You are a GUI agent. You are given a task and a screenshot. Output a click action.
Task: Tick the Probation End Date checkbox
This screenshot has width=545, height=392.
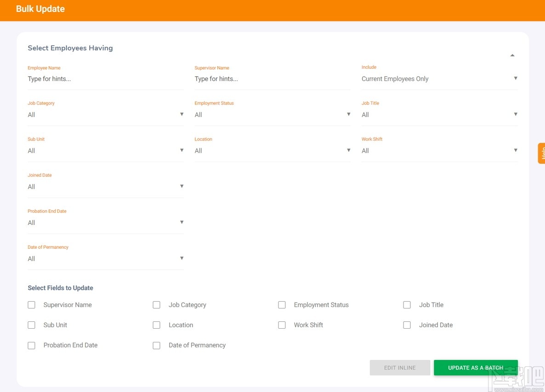[32, 345]
